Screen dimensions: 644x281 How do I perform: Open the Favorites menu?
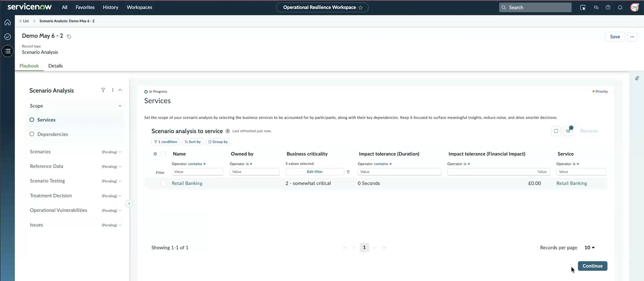(x=85, y=7)
